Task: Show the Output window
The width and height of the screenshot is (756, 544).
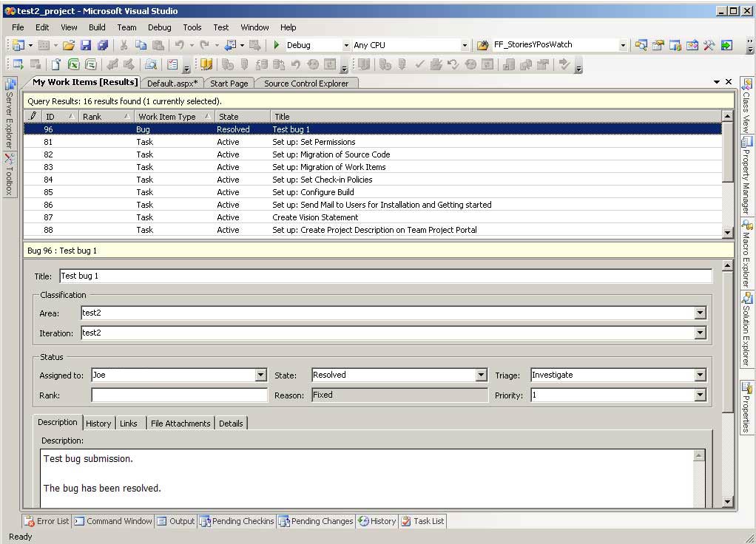Action: coord(176,521)
